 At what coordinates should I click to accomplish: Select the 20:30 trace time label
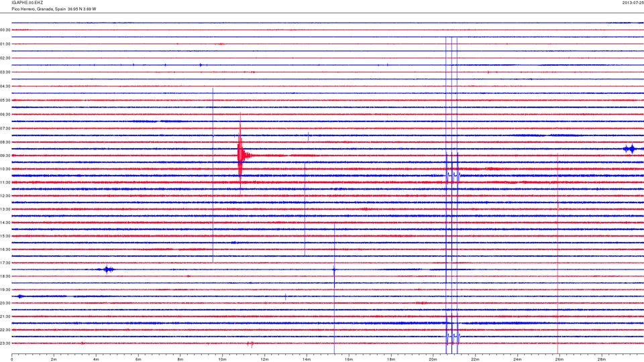click(5, 303)
